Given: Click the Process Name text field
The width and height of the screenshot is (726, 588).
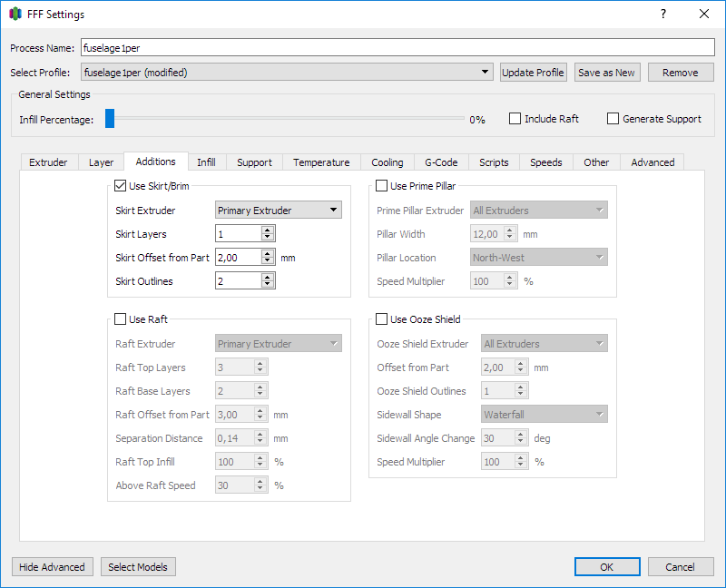Looking at the screenshot, I should (397, 48).
